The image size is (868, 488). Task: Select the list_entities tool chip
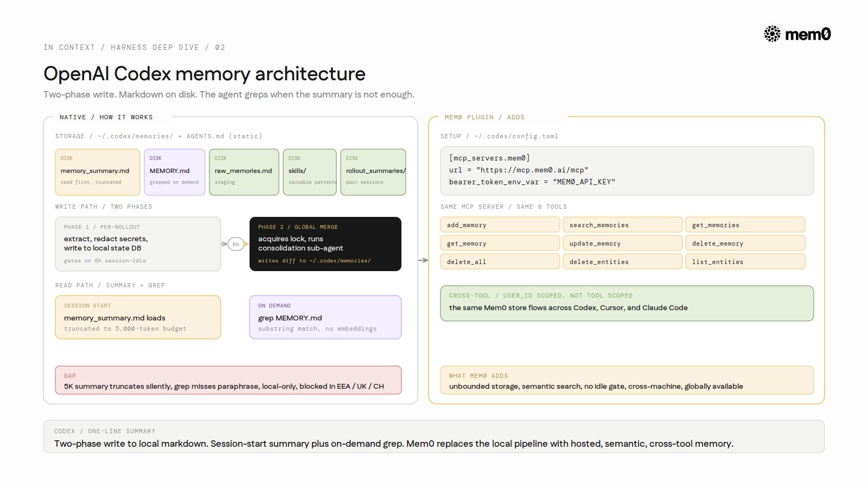tap(745, 261)
